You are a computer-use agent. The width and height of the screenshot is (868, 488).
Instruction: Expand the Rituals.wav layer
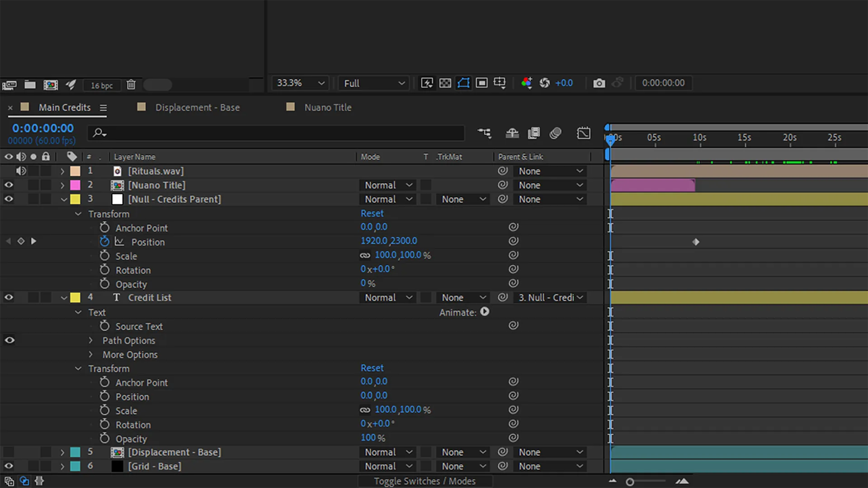pos(62,171)
